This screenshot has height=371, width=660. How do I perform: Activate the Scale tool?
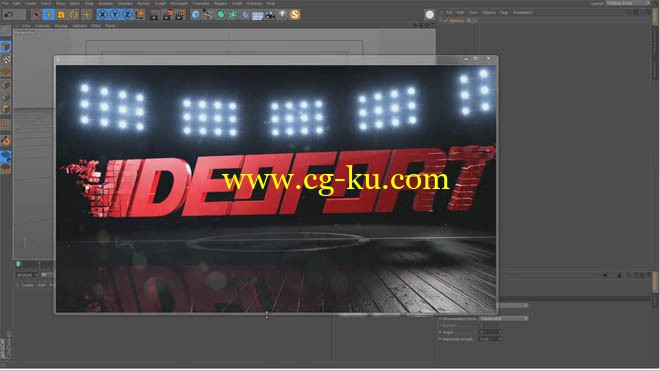pyautogui.click(x=61, y=15)
